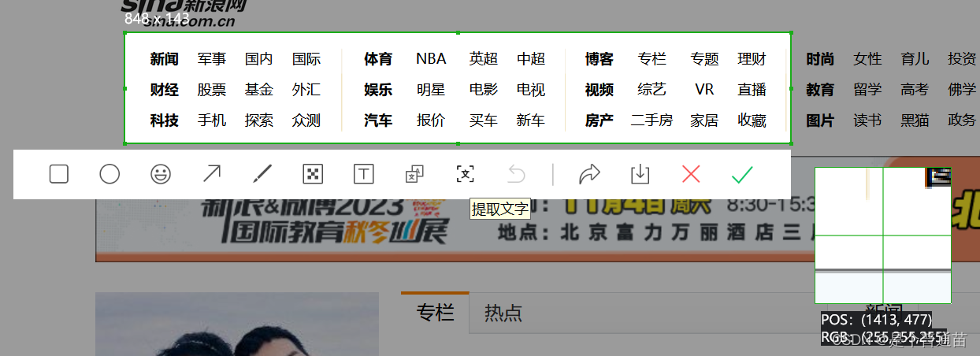Open the 综艺 link
The width and height of the screenshot is (980, 356).
[652, 90]
